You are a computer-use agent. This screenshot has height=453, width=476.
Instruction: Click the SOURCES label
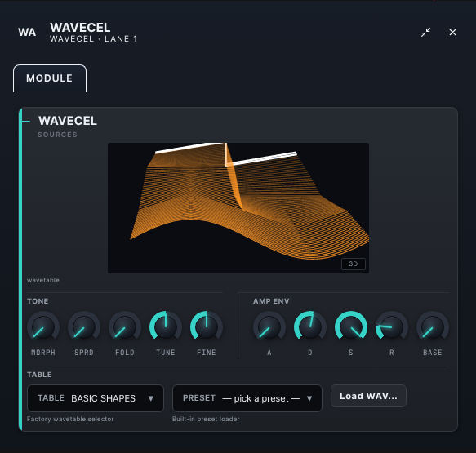tap(57, 135)
